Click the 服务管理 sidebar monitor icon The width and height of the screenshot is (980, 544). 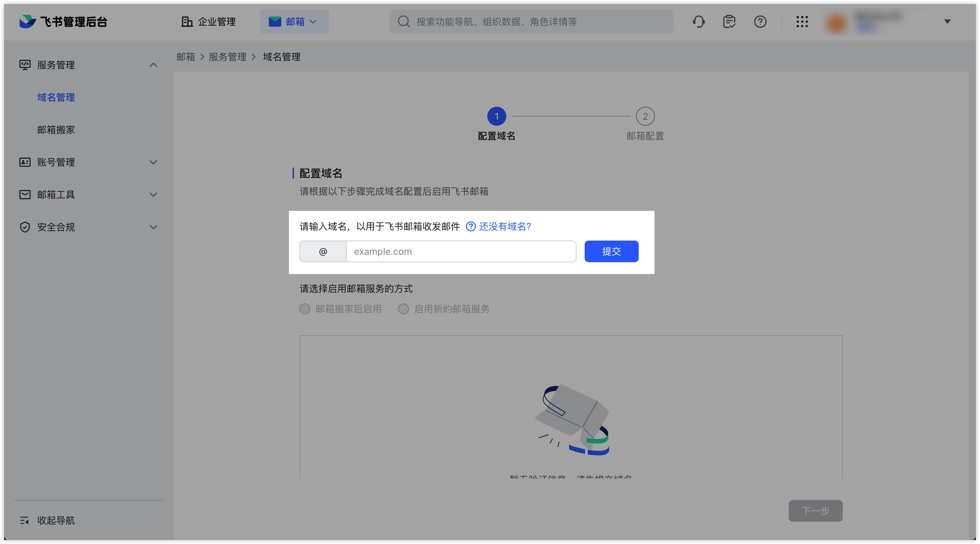coord(25,65)
